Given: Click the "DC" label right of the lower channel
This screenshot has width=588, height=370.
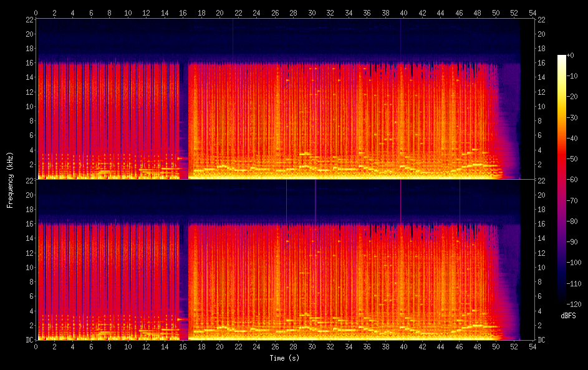Looking at the screenshot, I should pos(542,340).
